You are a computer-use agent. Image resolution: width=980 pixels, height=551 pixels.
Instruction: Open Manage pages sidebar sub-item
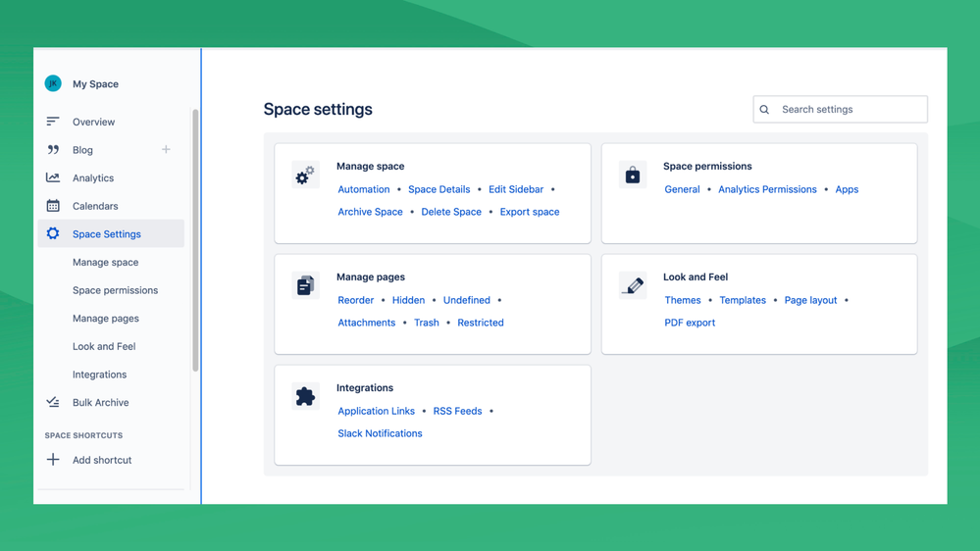[106, 319]
